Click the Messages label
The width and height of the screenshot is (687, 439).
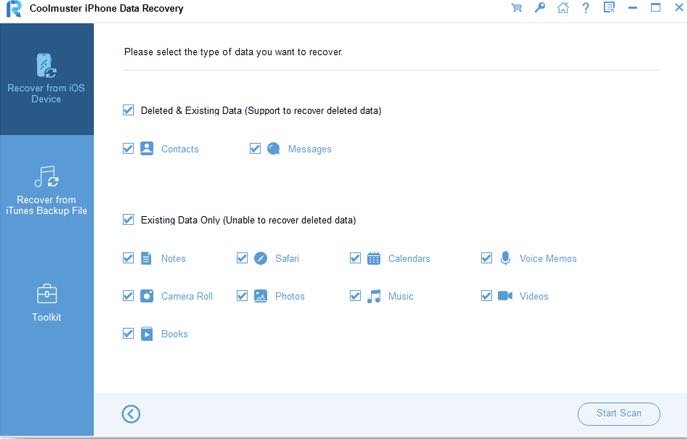tap(309, 149)
